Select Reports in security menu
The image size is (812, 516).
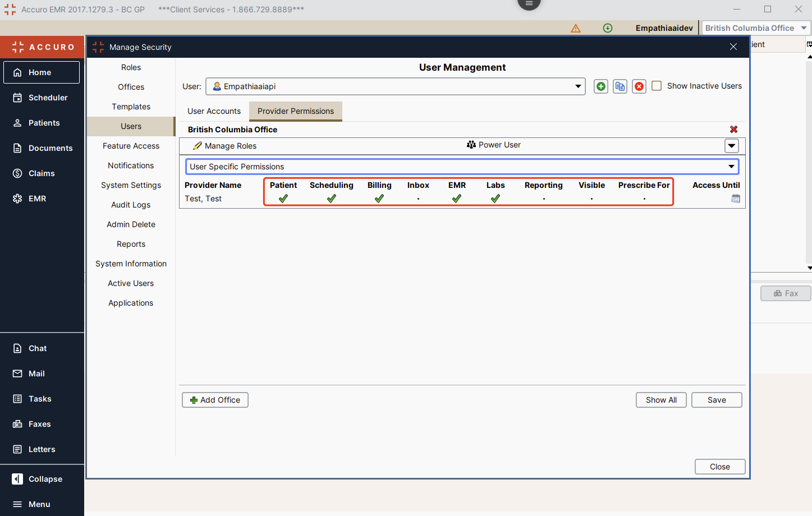[131, 244]
